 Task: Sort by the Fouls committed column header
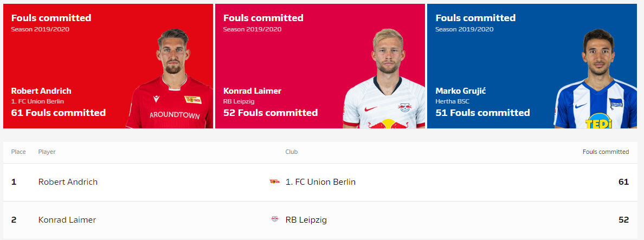tap(606, 152)
